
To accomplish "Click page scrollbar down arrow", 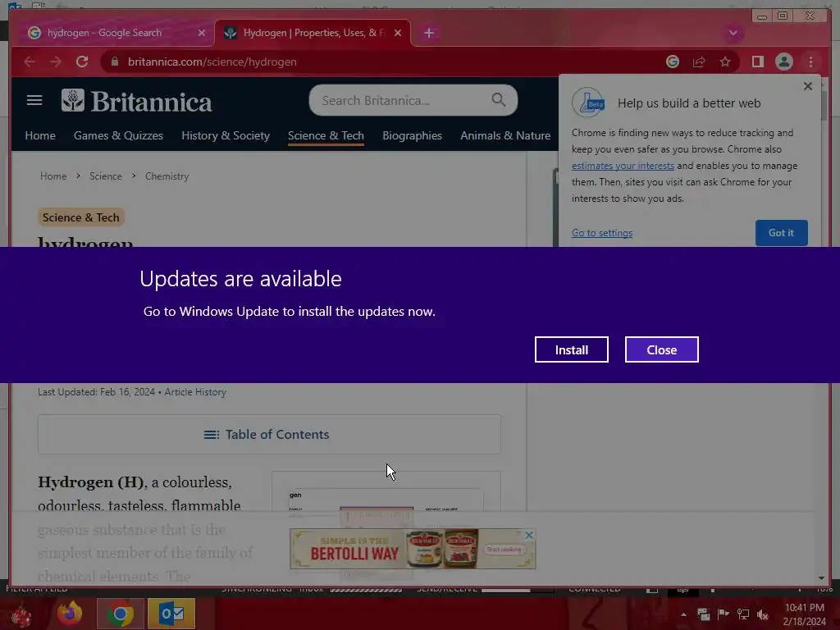I will click(x=821, y=578).
